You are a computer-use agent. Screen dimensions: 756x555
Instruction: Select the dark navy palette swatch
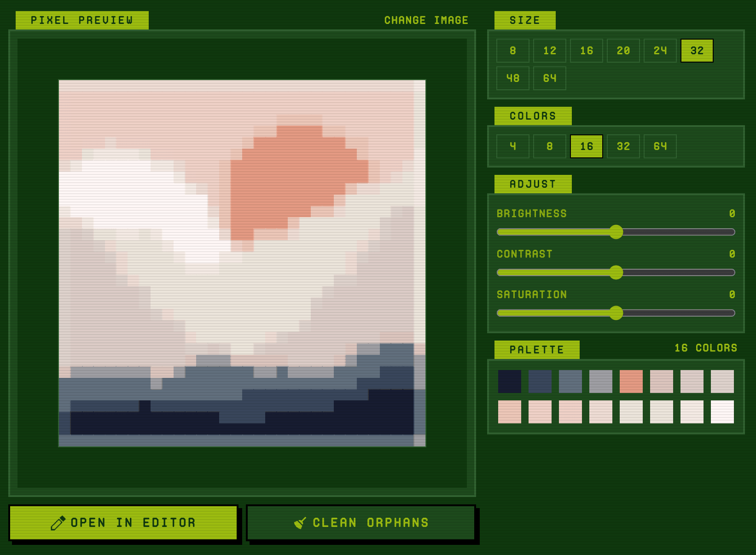[x=510, y=381]
